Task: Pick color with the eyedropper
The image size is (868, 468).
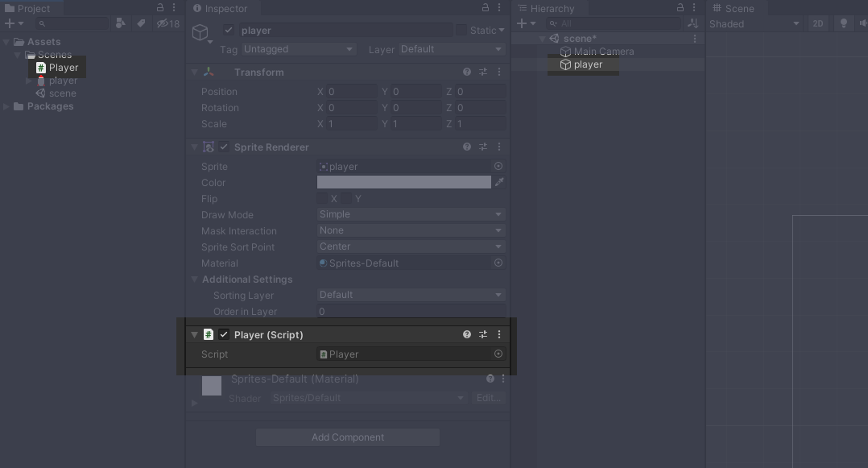Action: pyautogui.click(x=499, y=182)
